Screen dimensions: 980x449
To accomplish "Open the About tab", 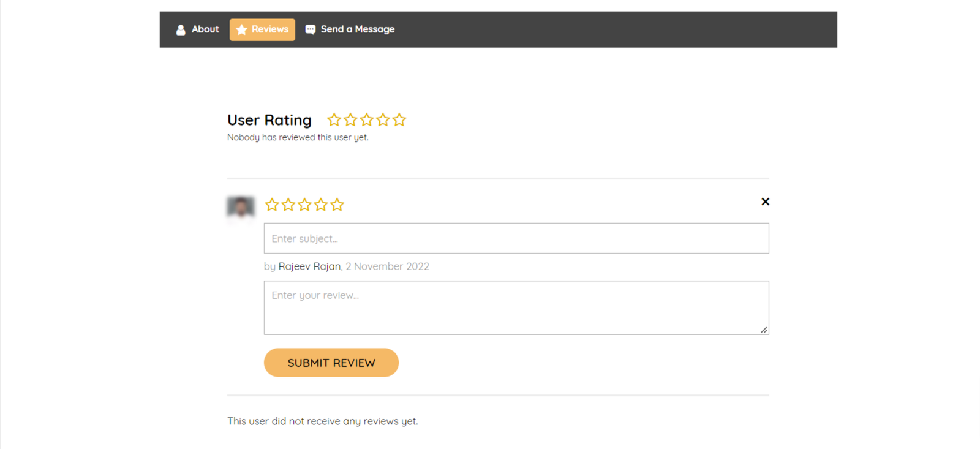I will tap(197, 29).
